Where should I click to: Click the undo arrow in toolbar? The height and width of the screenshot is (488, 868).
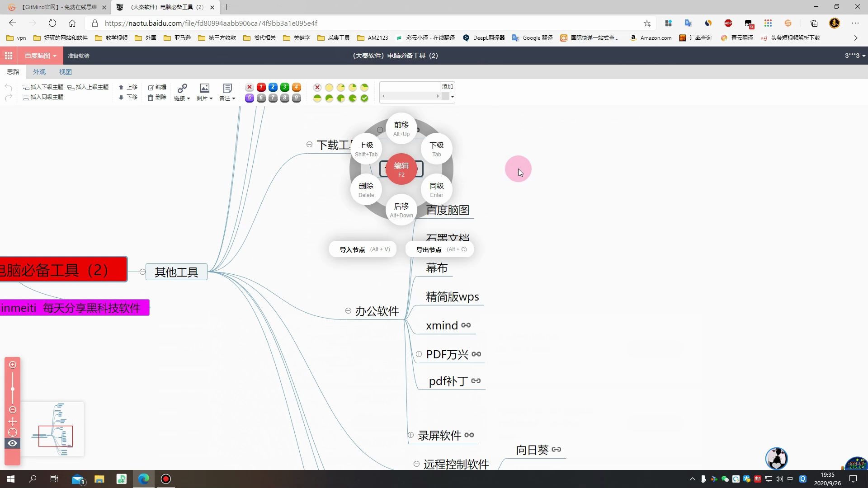tap(8, 87)
